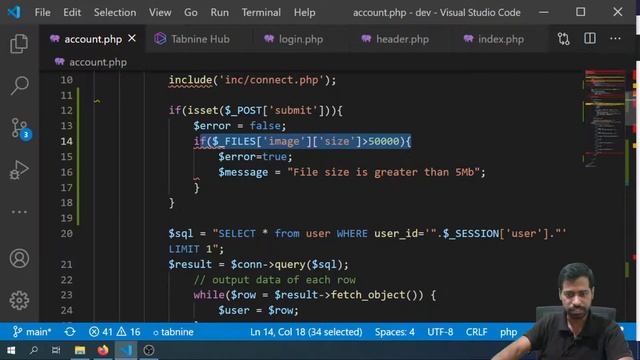Click the VS Code logo icon
This screenshot has height=360, width=640.
click(x=14, y=12)
